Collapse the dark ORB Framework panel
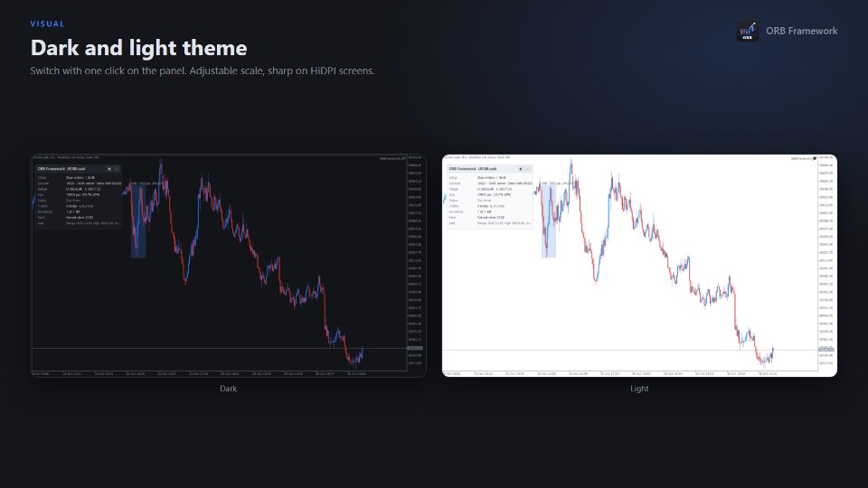This screenshot has width=868, height=488. [x=117, y=169]
